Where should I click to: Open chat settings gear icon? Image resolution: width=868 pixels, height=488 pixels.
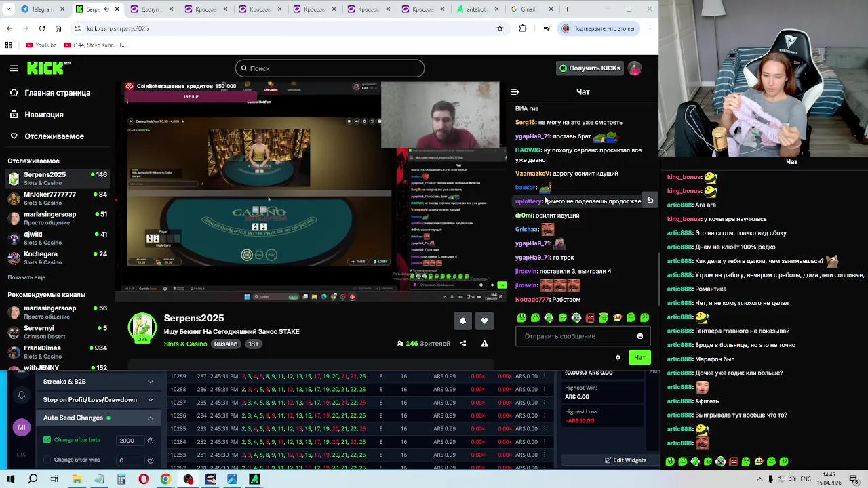pos(618,357)
